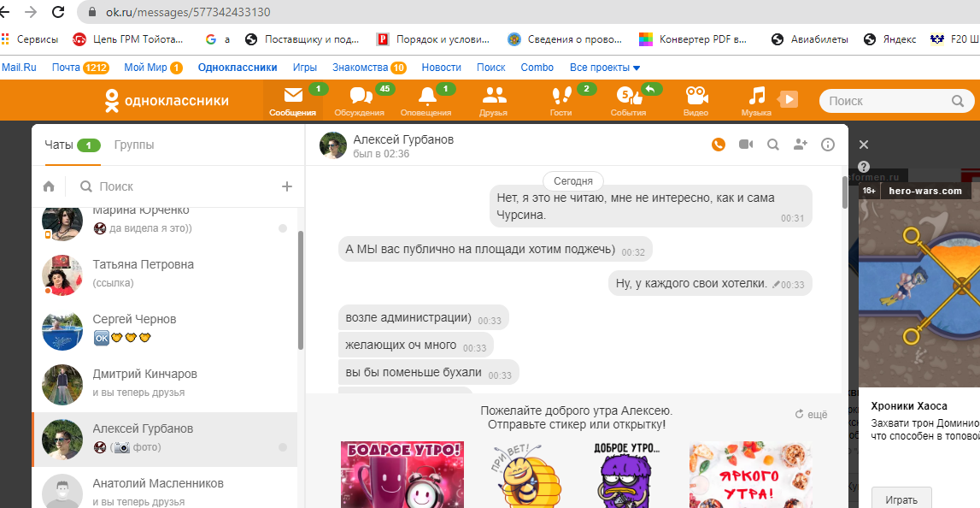Create a new chat with plus icon
This screenshot has width=980, height=508.
tap(287, 186)
